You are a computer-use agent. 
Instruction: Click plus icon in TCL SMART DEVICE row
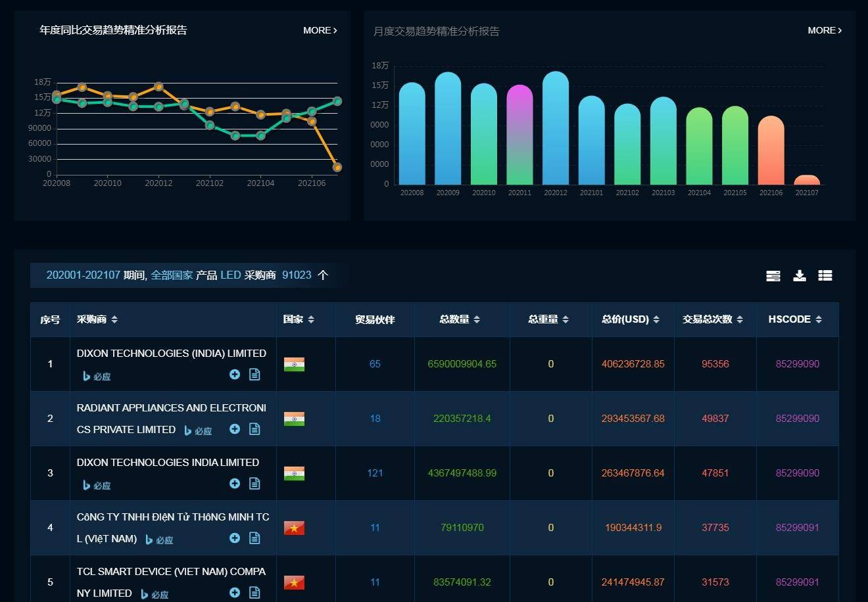pyautogui.click(x=235, y=592)
